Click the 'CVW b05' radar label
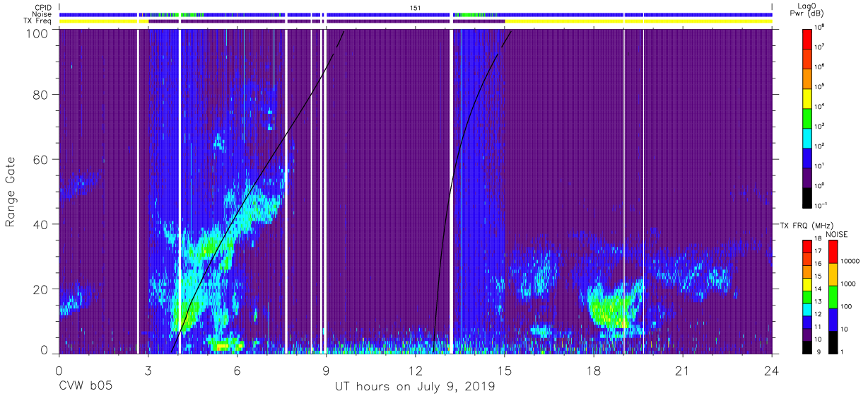 tap(85, 386)
